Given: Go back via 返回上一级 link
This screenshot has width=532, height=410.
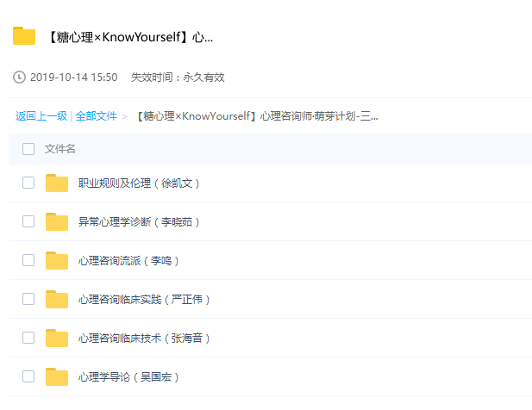Looking at the screenshot, I should (41, 116).
